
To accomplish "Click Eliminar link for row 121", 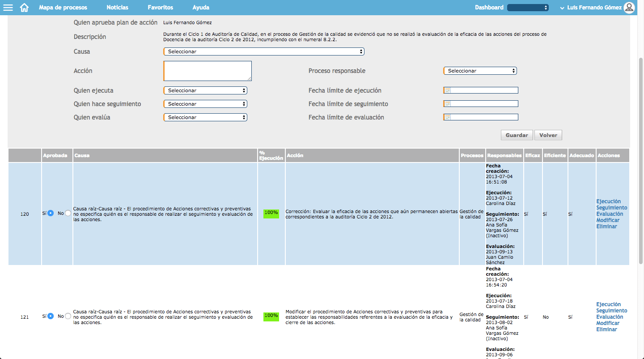I will coord(606,329).
